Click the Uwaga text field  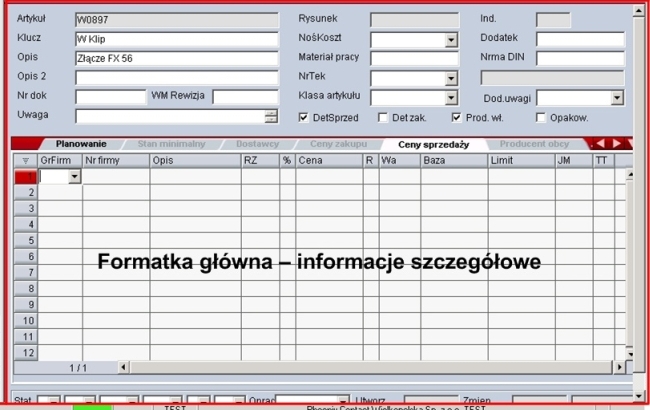pyautogui.click(x=170, y=116)
